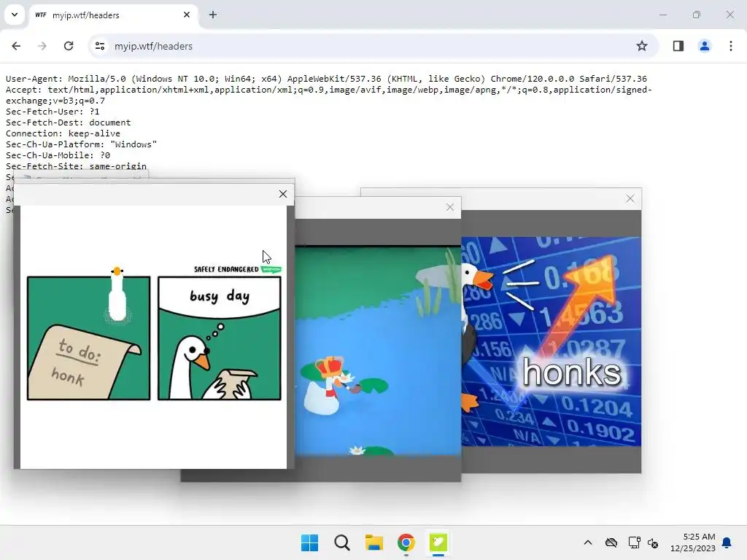Click the Connection: keep-alive line

[63, 133]
